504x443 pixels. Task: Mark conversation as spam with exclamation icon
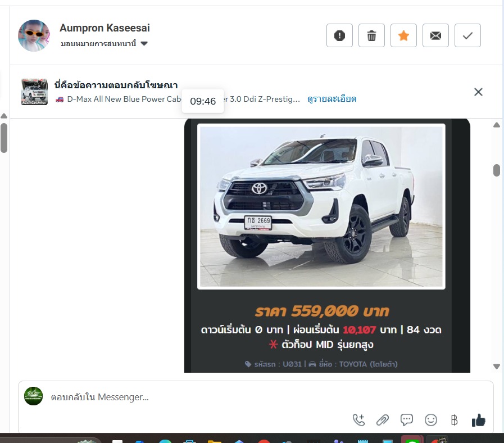(x=339, y=35)
